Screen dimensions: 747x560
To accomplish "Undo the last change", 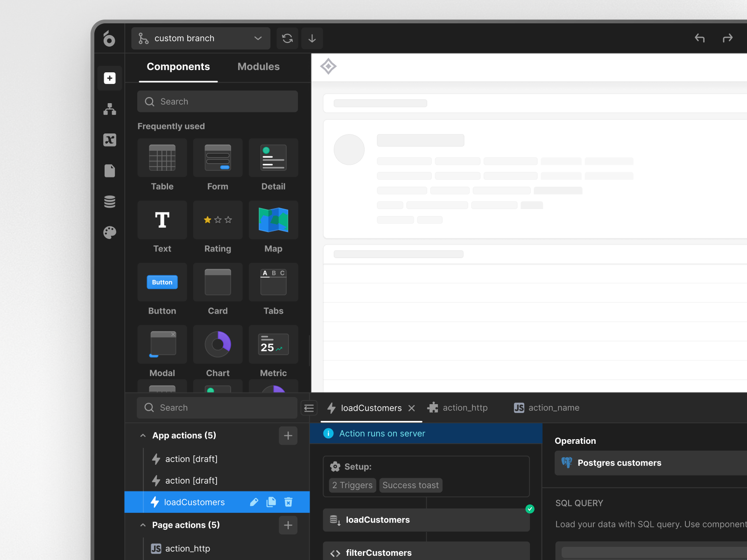I will [699, 38].
